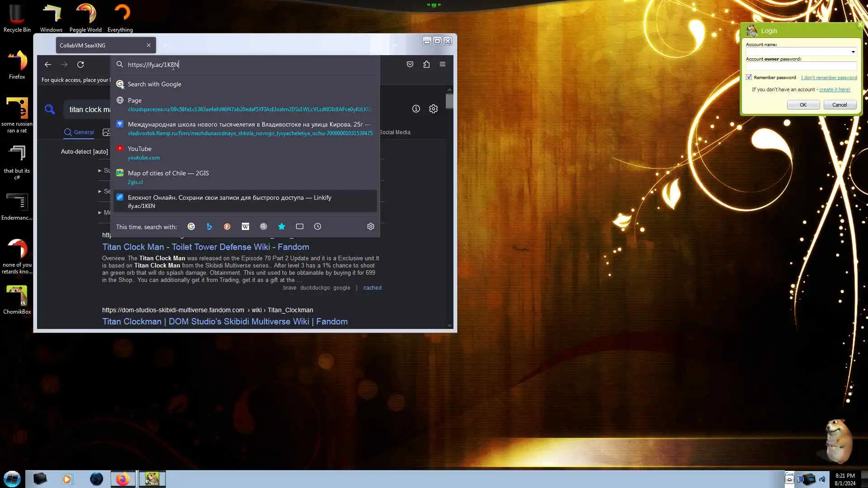The height and width of the screenshot is (488, 868).
Task: Search history via the clock icon
Action: click(317, 226)
